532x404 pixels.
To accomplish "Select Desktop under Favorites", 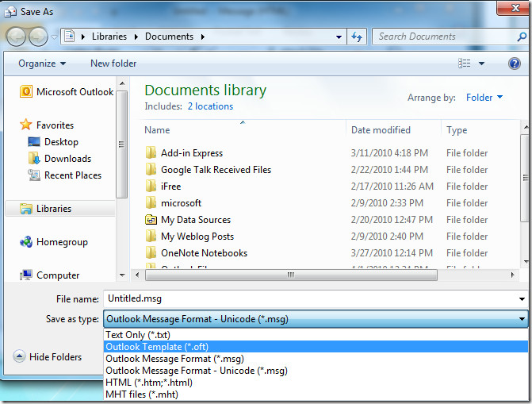I will (x=53, y=142).
